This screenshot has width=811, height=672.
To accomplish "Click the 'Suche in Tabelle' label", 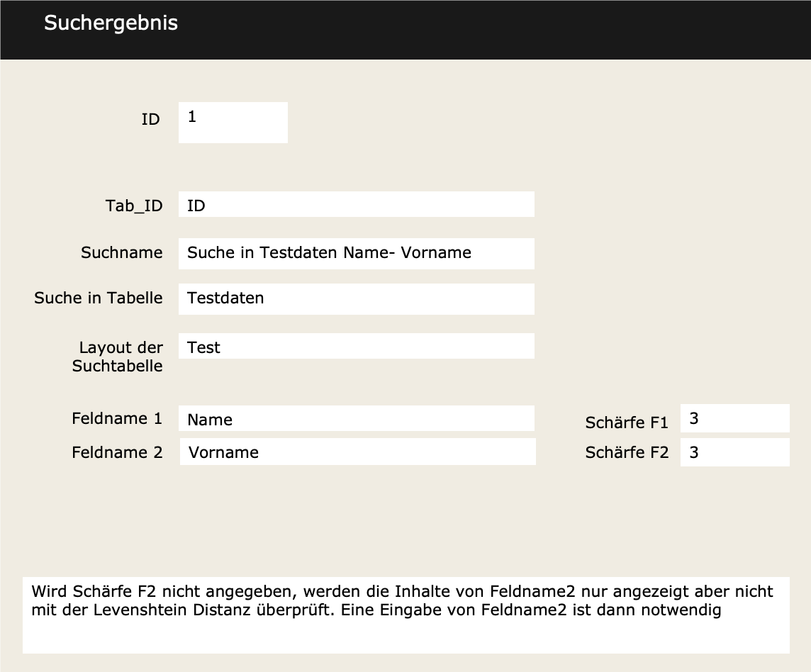I will [98, 298].
